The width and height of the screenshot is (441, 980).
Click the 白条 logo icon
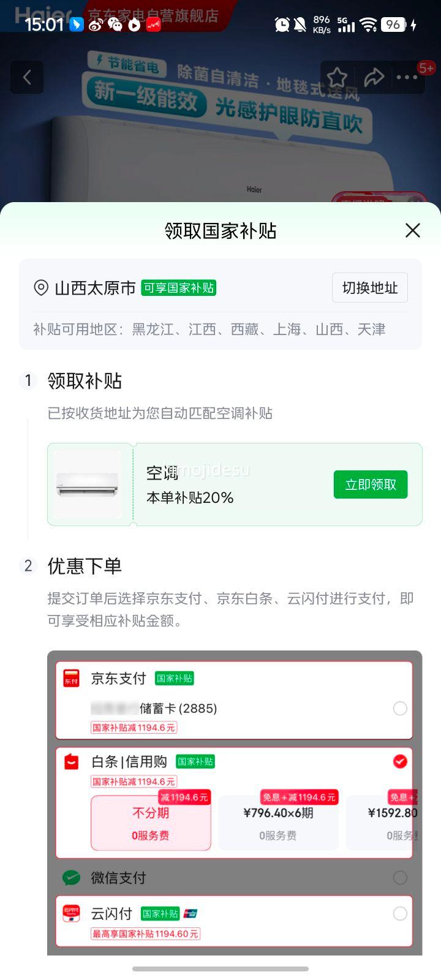(72, 761)
